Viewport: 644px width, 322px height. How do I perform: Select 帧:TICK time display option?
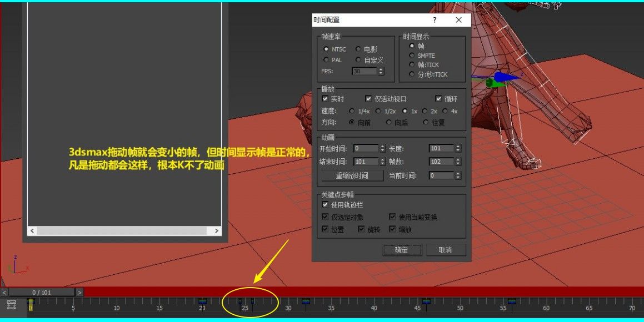point(412,64)
